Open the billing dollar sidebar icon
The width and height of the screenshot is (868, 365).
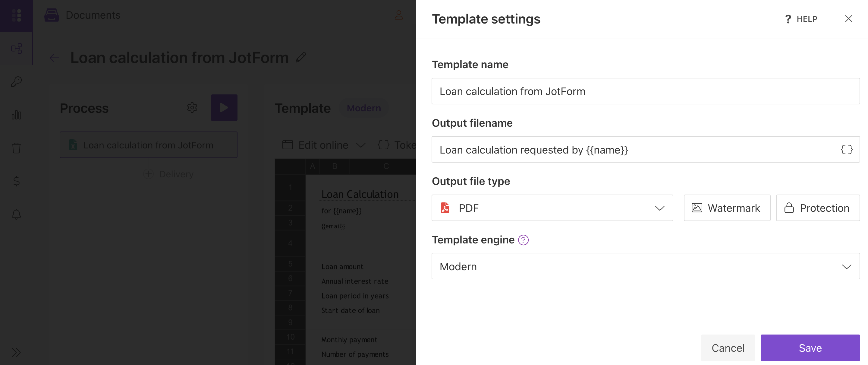pyautogui.click(x=17, y=181)
